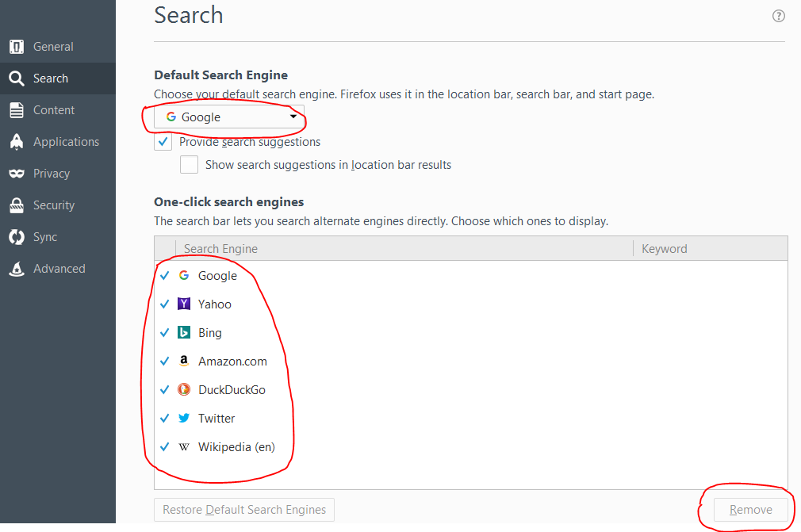801x532 pixels.
Task: Click the Twitter bird icon
Action: (x=184, y=418)
